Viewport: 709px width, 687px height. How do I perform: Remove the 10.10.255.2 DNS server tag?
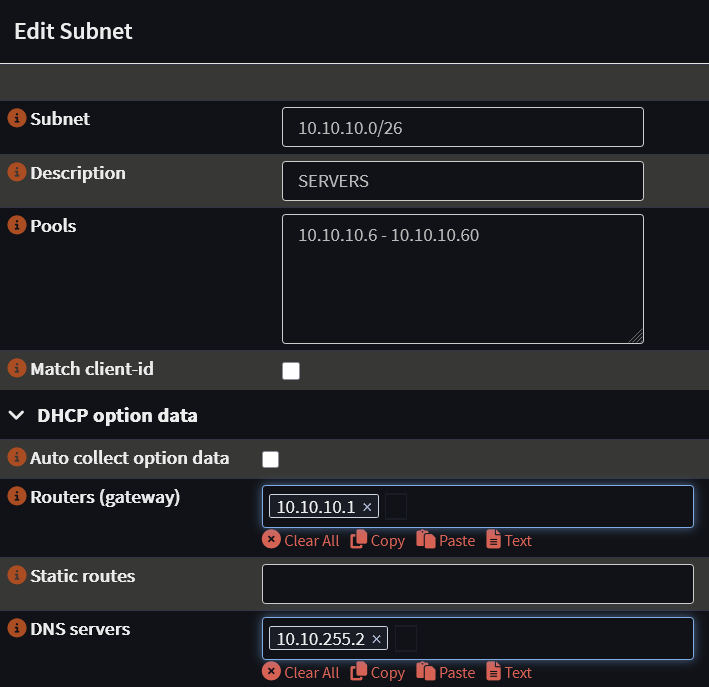click(x=376, y=640)
